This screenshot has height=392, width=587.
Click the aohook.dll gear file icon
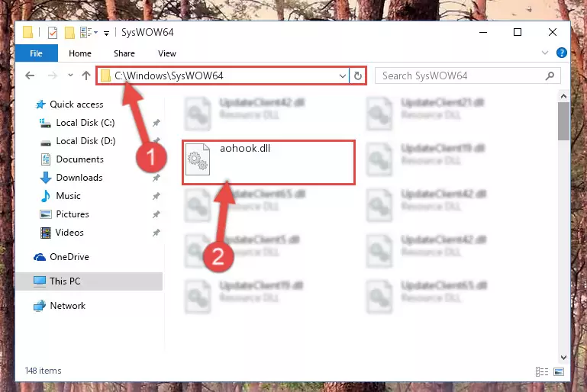[x=198, y=159]
